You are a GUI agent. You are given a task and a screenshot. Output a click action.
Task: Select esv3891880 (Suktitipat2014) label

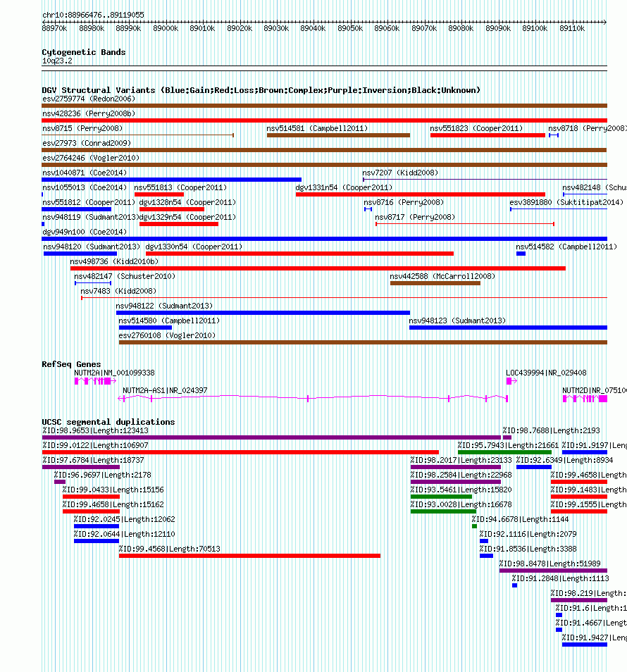[566, 202]
